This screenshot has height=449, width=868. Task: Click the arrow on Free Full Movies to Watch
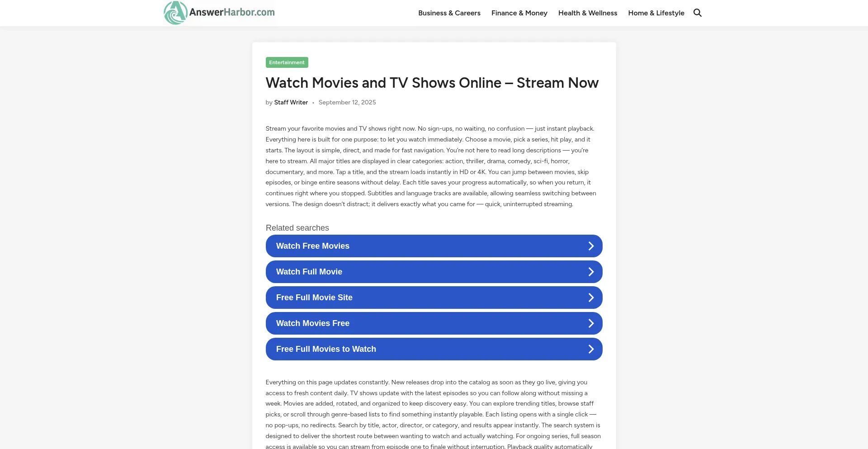(591, 349)
